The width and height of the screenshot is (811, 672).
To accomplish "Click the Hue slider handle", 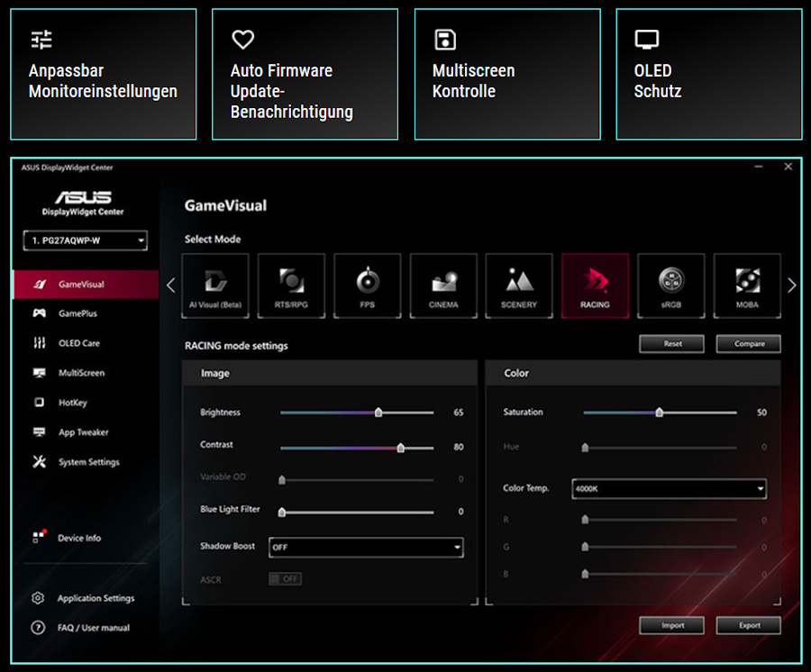I will (x=585, y=447).
